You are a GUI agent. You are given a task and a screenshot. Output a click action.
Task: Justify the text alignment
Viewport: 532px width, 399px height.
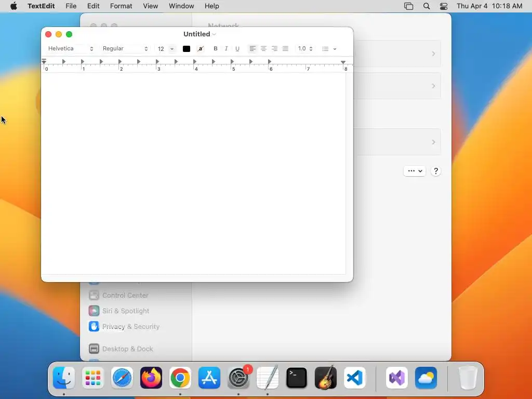[285, 48]
